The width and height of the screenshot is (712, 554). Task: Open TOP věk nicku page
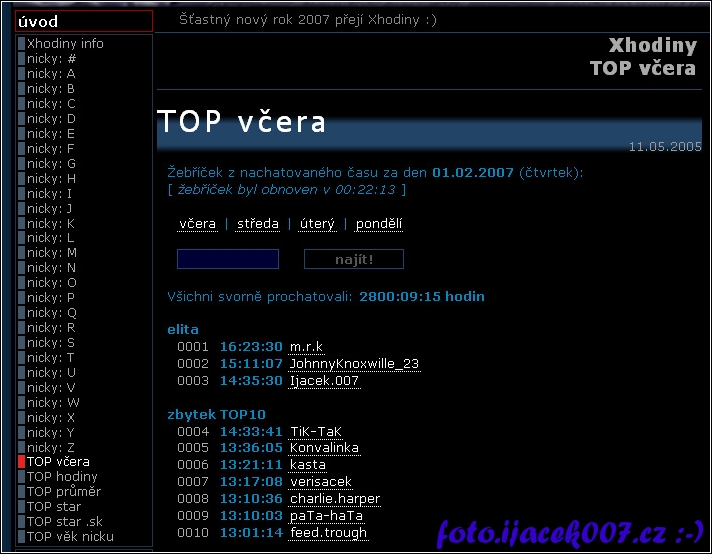click(70, 537)
